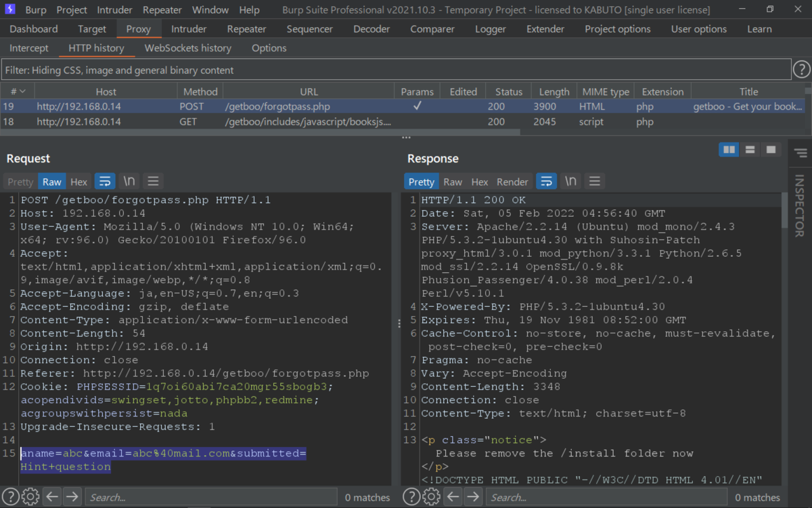
Task: Sort by the # column header
Action: click(18, 91)
